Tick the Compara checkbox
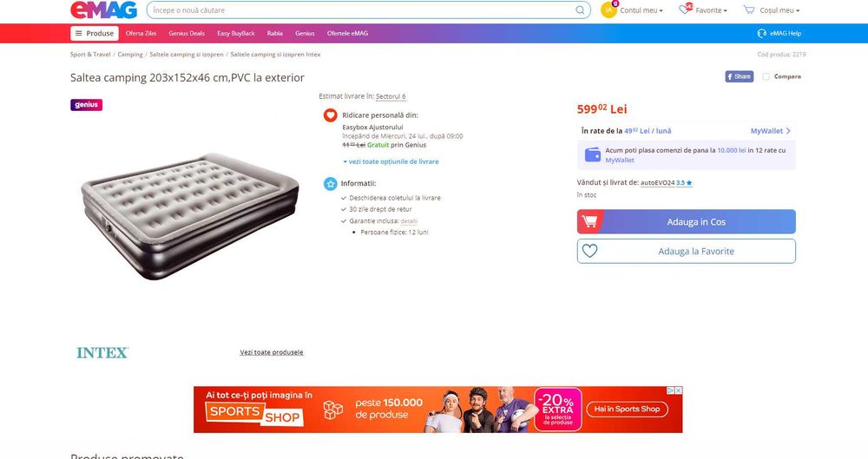Image resolution: width=868 pixels, height=459 pixels. pos(766,76)
